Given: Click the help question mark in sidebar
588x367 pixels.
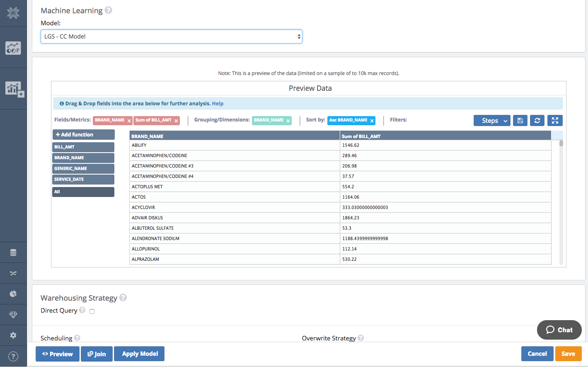Looking at the screenshot, I should [13, 356].
